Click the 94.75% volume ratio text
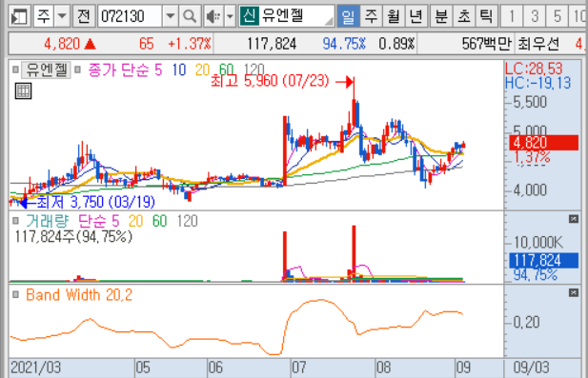The width and height of the screenshot is (588, 378). 344,44
